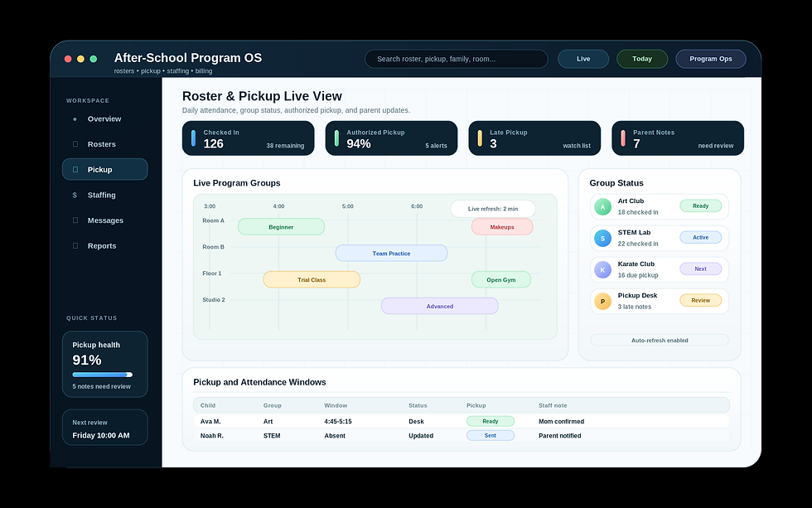Click the Overview bullet icon in sidebar
Image resolution: width=812 pixels, height=508 pixels.
point(75,119)
